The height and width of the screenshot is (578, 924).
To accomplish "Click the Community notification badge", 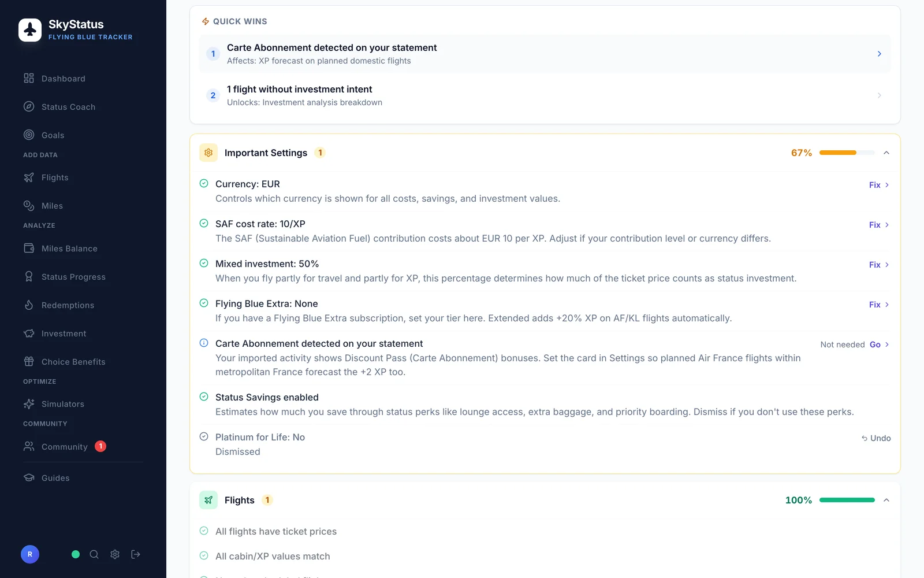I will click(x=100, y=446).
